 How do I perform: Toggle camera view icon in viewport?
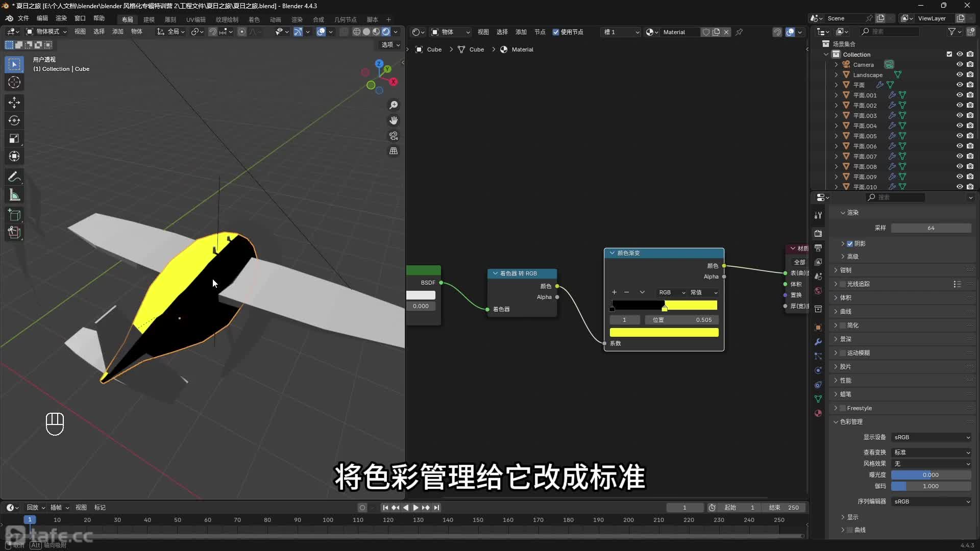[394, 136]
